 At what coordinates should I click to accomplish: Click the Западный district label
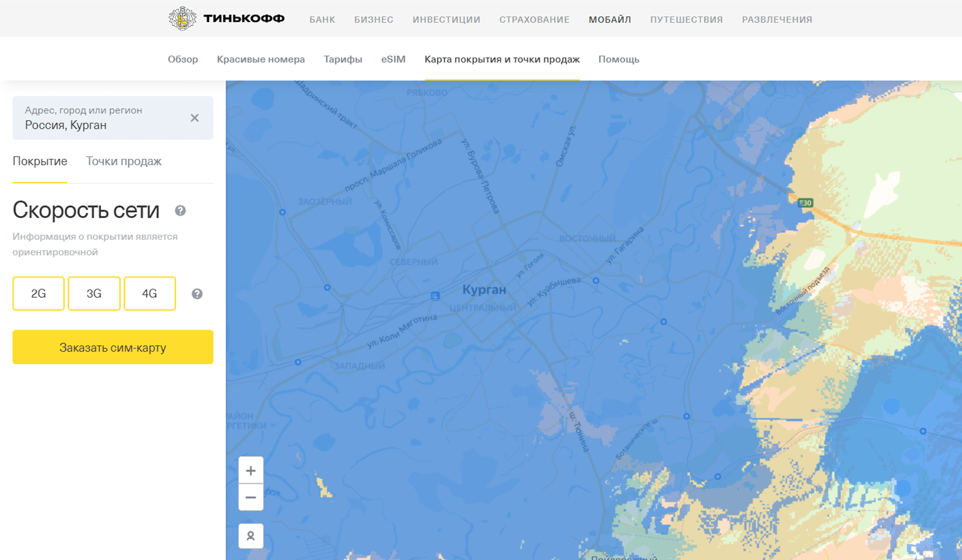[359, 366]
